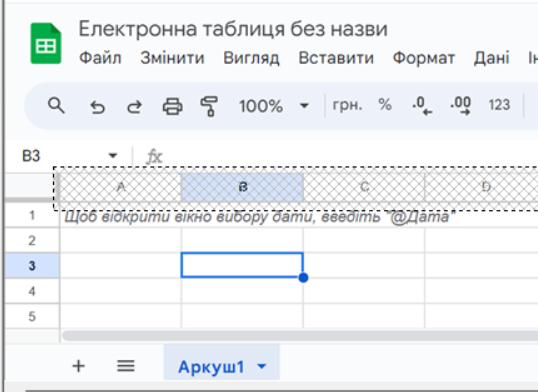Open the Вставити menu
Screen dimensions: 538x392
tap(336, 58)
